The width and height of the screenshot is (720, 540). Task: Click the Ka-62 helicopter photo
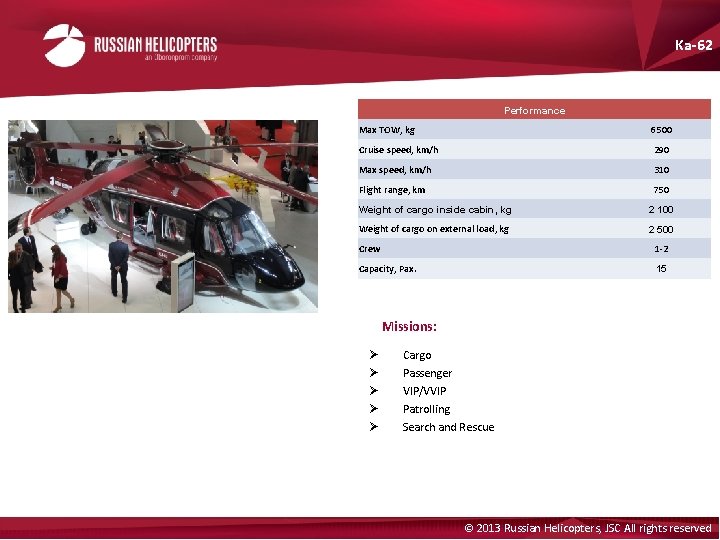point(163,216)
